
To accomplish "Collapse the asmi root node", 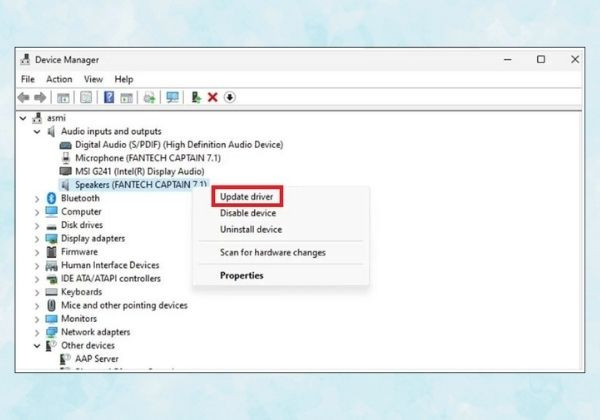I will click(23, 118).
